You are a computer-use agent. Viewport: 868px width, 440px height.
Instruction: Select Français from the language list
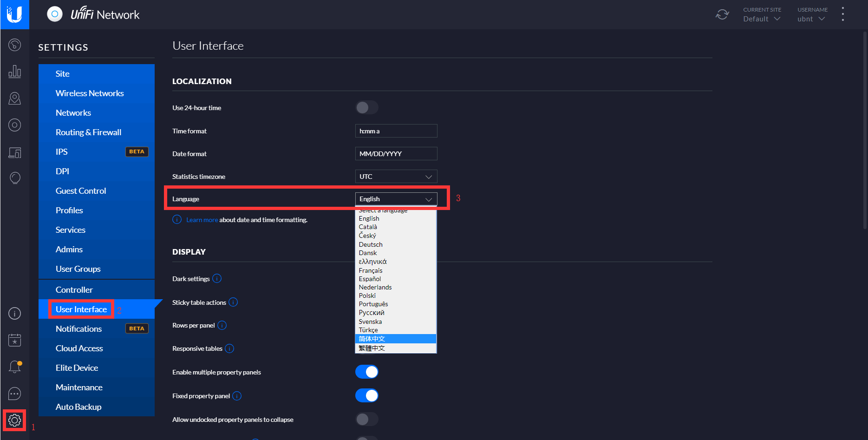(x=371, y=270)
